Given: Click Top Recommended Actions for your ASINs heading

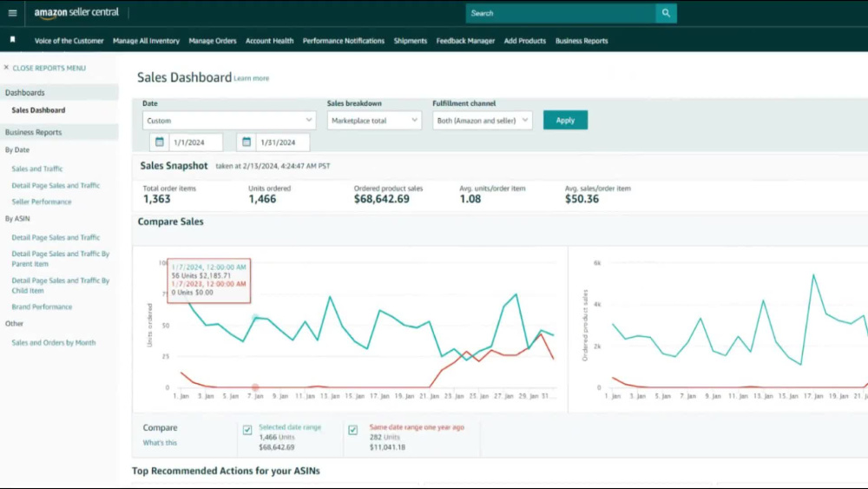Looking at the screenshot, I should tap(226, 471).
